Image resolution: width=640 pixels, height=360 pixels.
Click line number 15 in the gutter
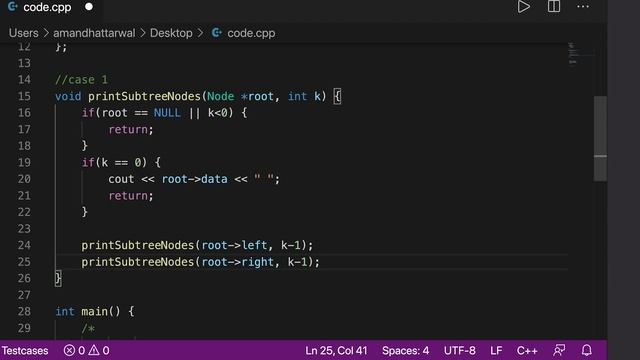tap(24, 96)
